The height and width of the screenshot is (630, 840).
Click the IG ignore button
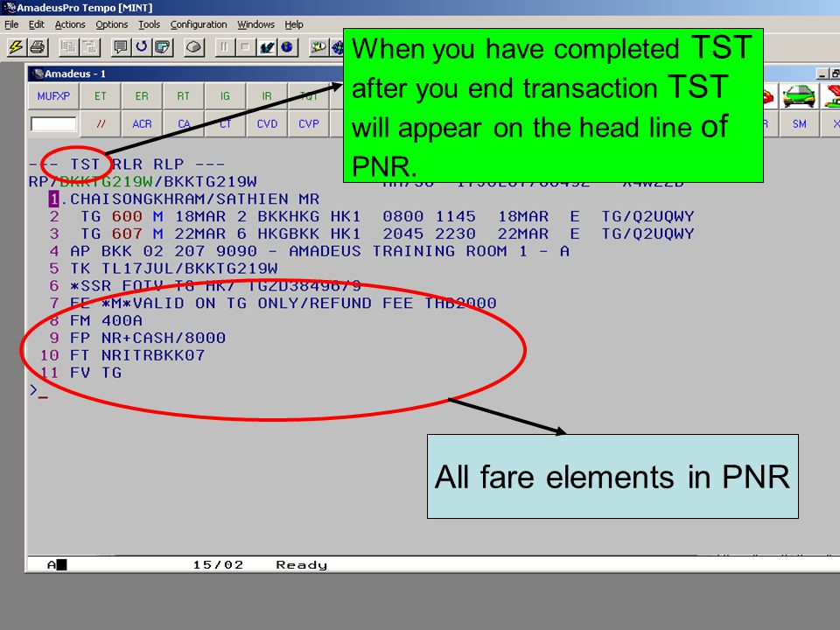[x=225, y=96]
